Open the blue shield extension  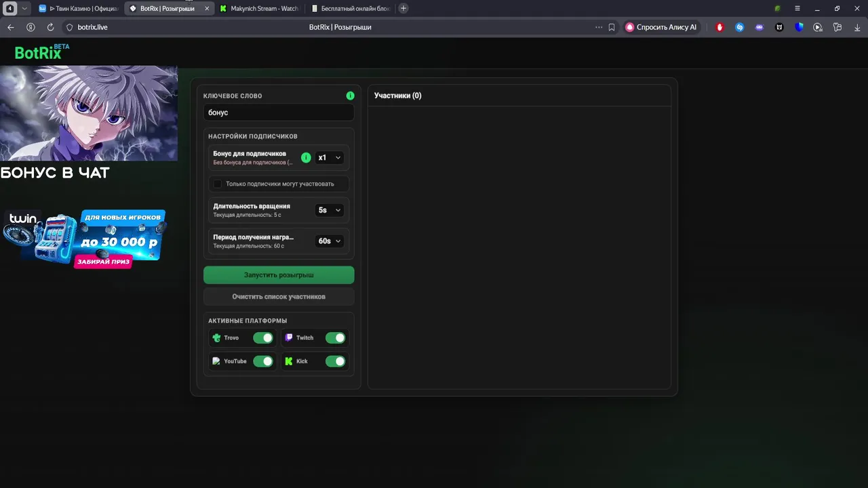click(x=799, y=27)
